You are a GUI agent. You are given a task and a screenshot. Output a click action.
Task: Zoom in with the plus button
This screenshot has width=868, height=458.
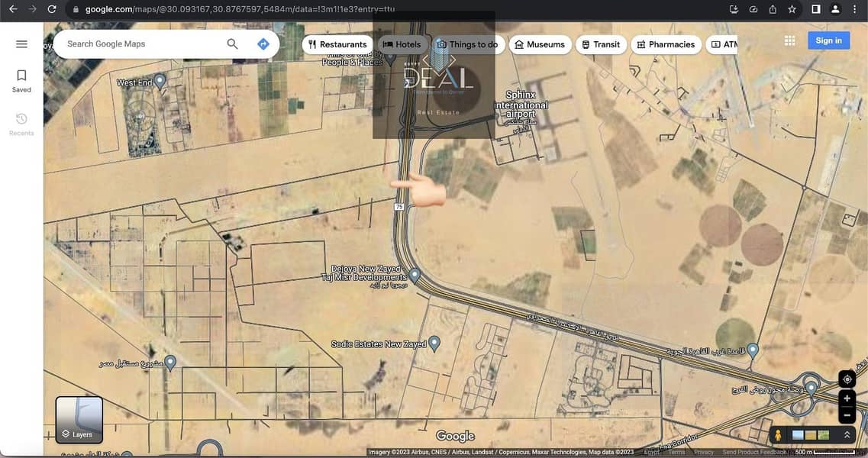(x=847, y=398)
